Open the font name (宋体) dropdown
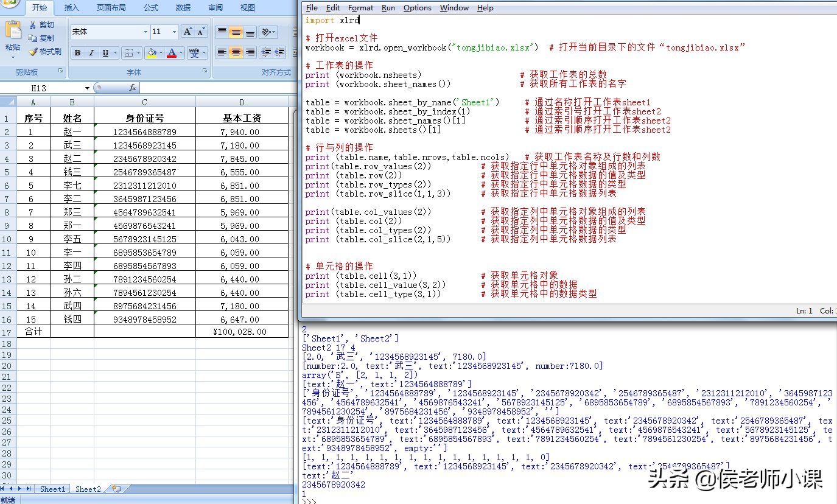837x504 pixels. click(x=145, y=32)
